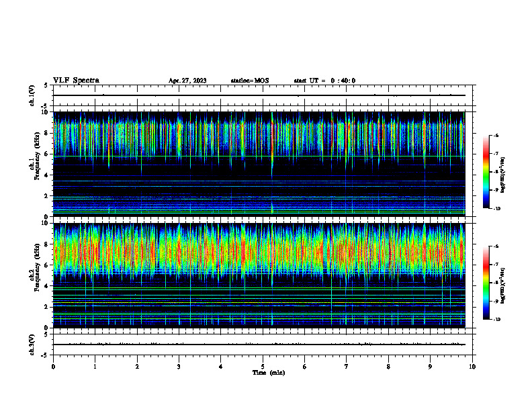This screenshot has height=411, width=532.
Task: Click the "ch.1(V)" axis label
Action: click(x=32, y=95)
